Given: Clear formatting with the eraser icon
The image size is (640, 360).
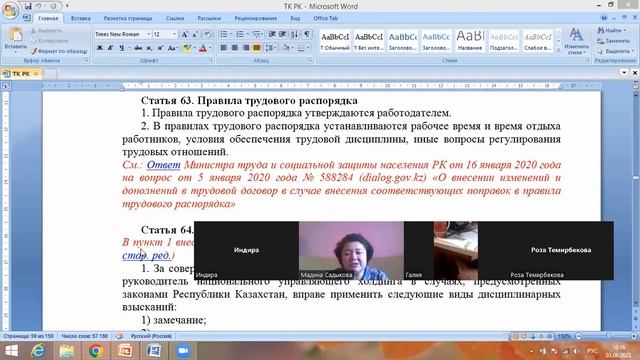Looking at the screenshot, I should (207, 34).
